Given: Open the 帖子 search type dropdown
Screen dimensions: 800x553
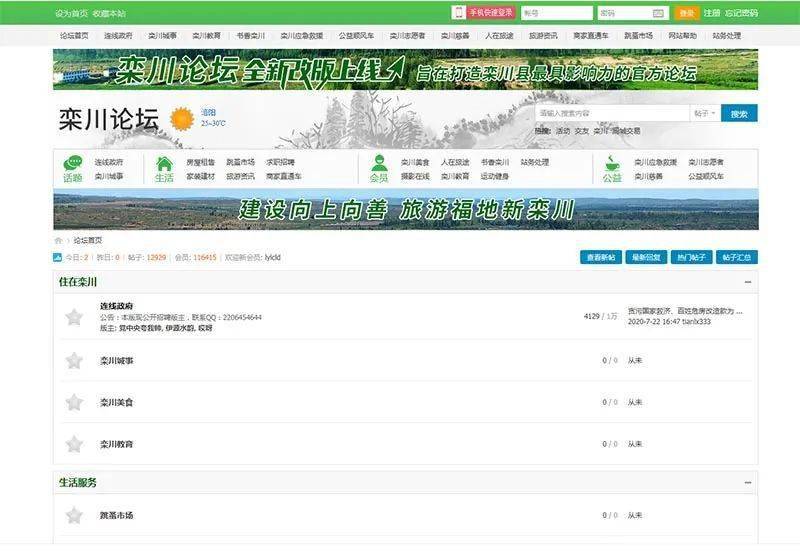Looking at the screenshot, I should pos(705,113).
